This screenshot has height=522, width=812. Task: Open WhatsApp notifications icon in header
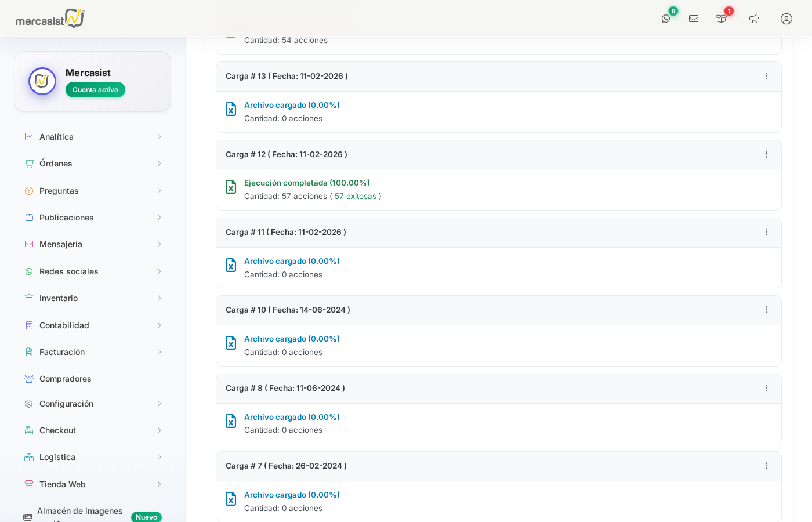point(666,19)
